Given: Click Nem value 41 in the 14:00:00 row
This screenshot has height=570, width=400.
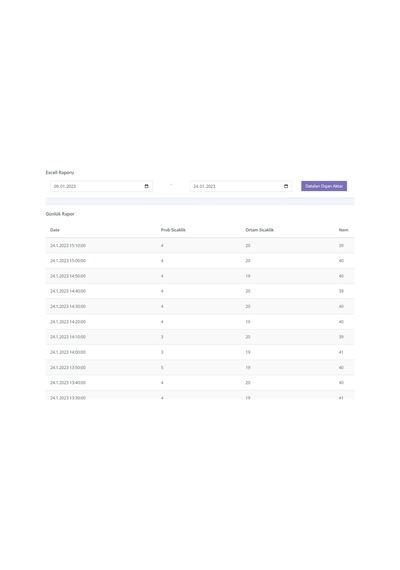Looking at the screenshot, I should 341,352.
